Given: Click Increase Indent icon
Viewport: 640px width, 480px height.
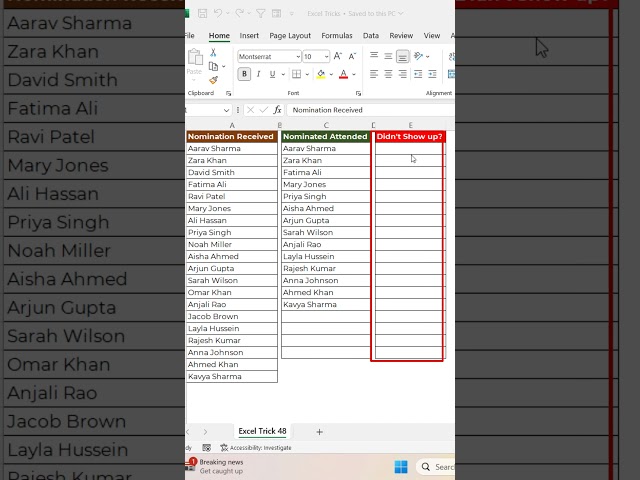Looking at the screenshot, I should 432,74.
